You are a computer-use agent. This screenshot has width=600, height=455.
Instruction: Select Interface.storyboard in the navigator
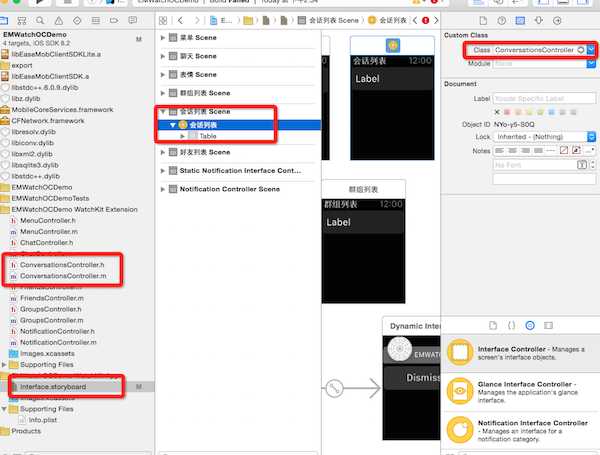coord(53,387)
